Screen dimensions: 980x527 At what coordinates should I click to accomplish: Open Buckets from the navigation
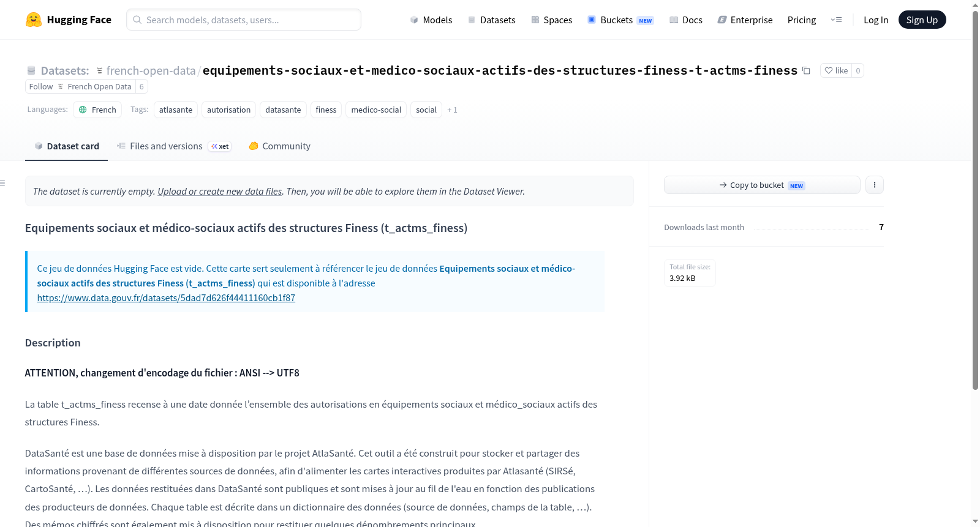point(620,20)
